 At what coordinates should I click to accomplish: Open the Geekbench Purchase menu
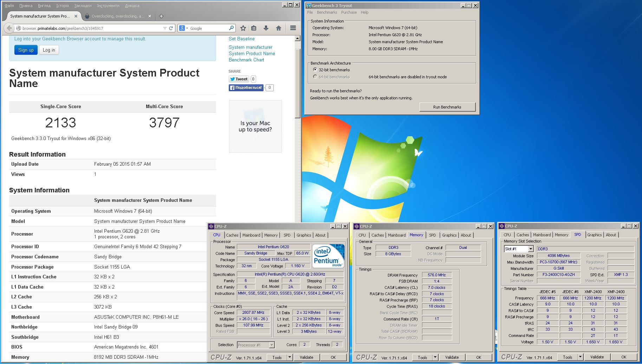[349, 12]
